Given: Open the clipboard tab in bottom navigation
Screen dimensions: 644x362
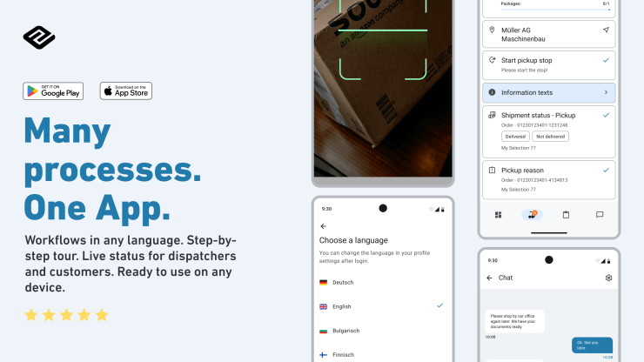Looking at the screenshot, I should [566, 214].
